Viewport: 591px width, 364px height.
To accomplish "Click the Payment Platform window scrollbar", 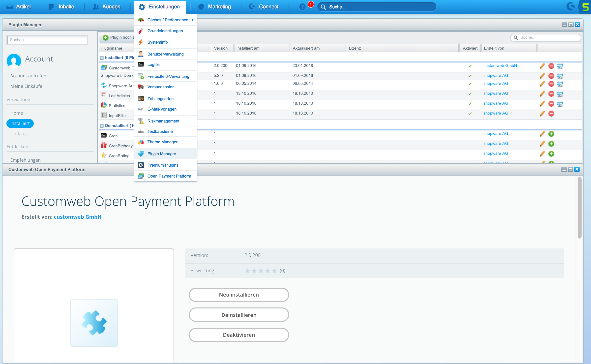I will point(579,208).
